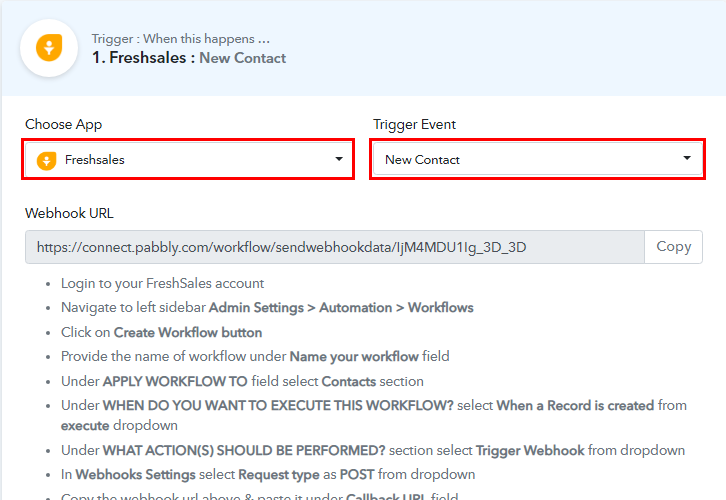
Task: Click the 'Request type as POST' instruction line
Action: tap(268, 475)
